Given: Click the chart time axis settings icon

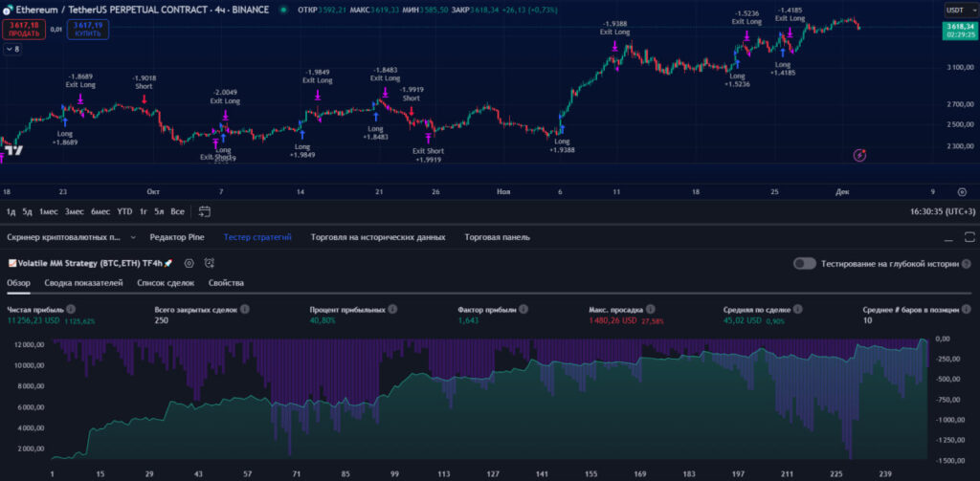Looking at the screenshot, I should (962, 192).
